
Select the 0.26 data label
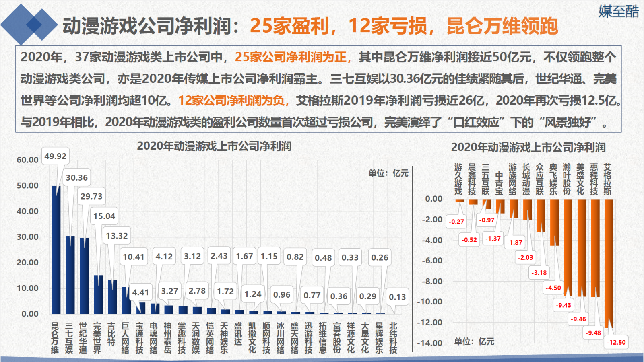pyautogui.click(x=380, y=257)
